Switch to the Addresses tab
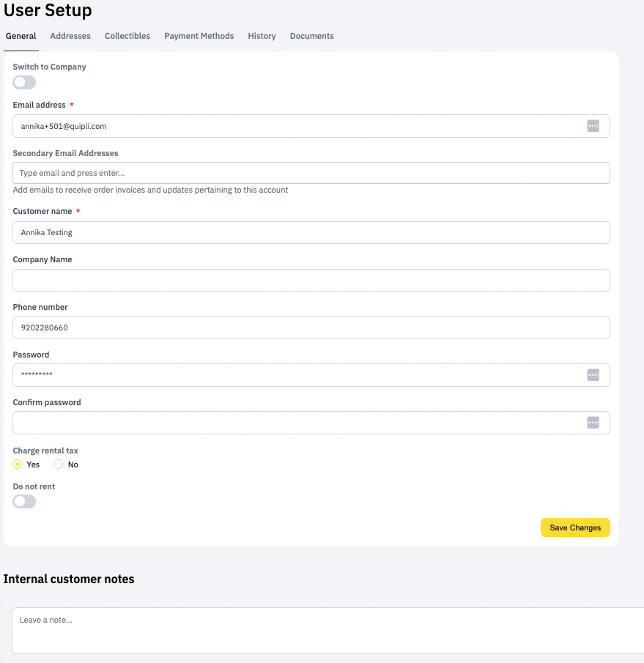 click(70, 35)
